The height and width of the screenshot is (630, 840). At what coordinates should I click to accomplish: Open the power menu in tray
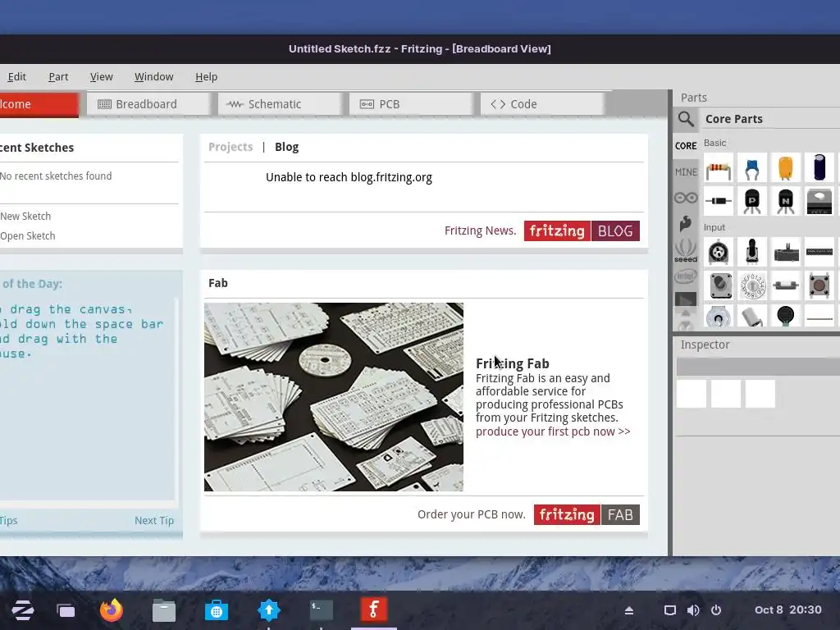coord(716,610)
